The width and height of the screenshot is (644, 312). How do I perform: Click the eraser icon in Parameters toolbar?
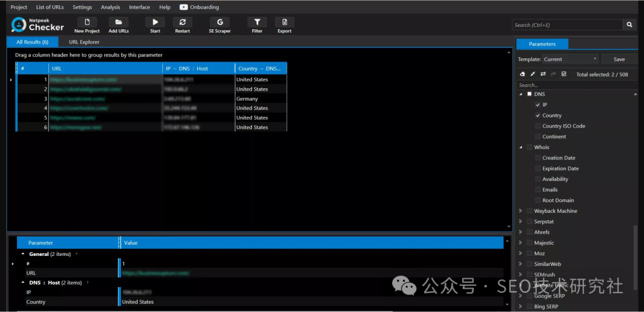point(523,74)
